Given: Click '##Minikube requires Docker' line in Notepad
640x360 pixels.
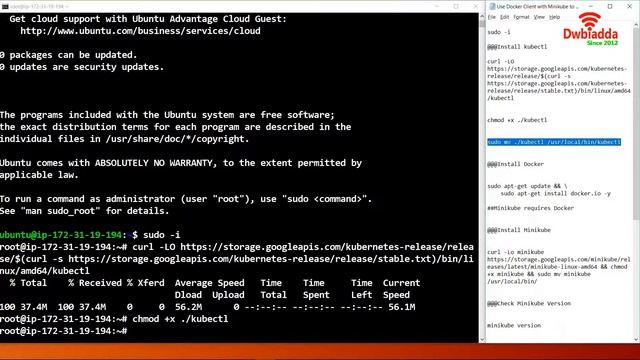Looking at the screenshot, I should 530,208.
